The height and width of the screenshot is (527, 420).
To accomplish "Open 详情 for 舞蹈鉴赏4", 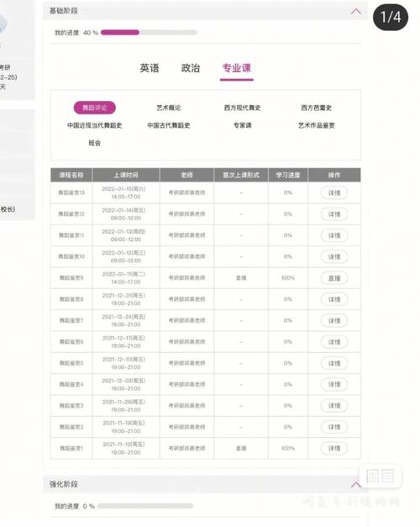I will pyautogui.click(x=334, y=384).
